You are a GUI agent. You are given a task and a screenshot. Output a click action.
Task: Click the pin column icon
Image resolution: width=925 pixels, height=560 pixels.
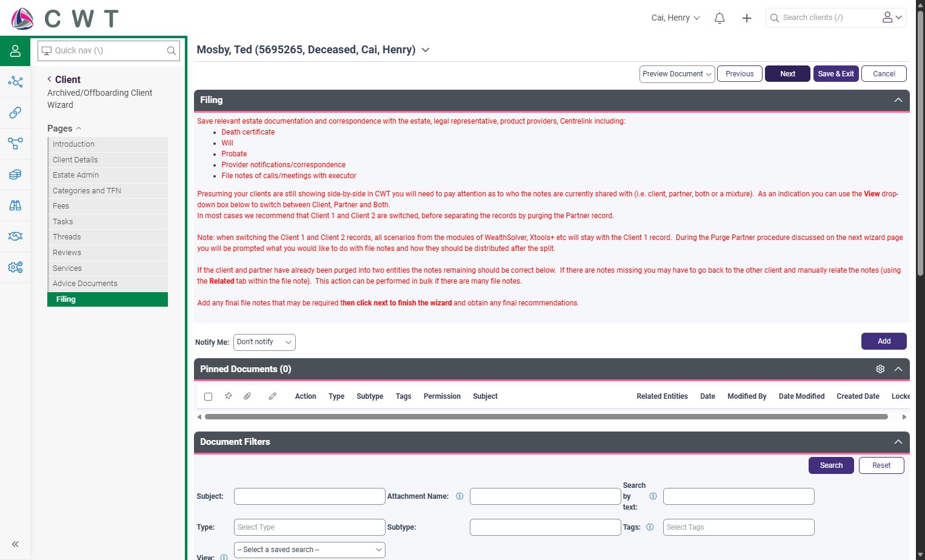point(229,396)
